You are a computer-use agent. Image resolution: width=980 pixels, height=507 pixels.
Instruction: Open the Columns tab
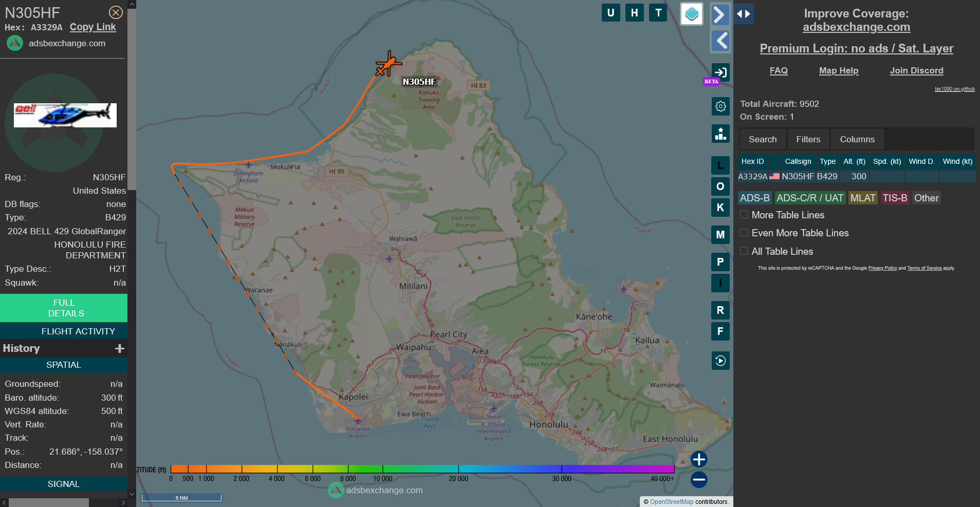pos(857,139)
